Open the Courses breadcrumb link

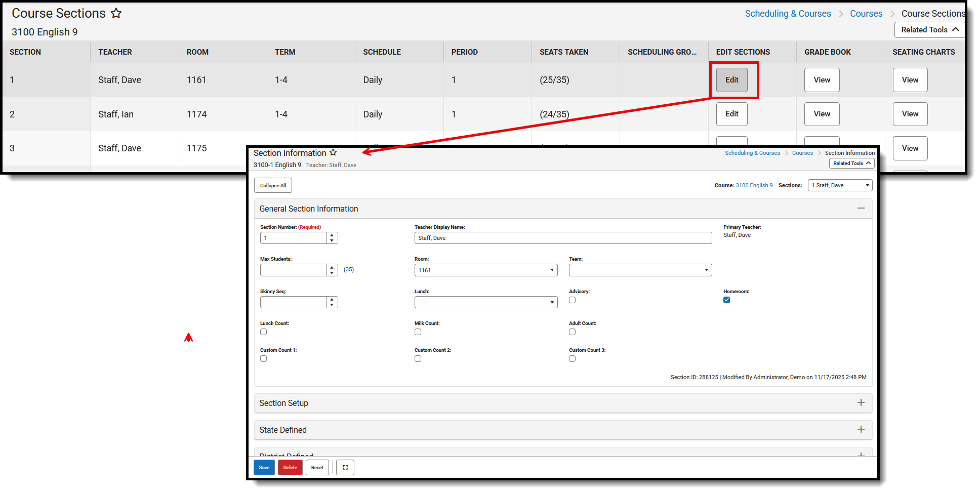point(866,13)
